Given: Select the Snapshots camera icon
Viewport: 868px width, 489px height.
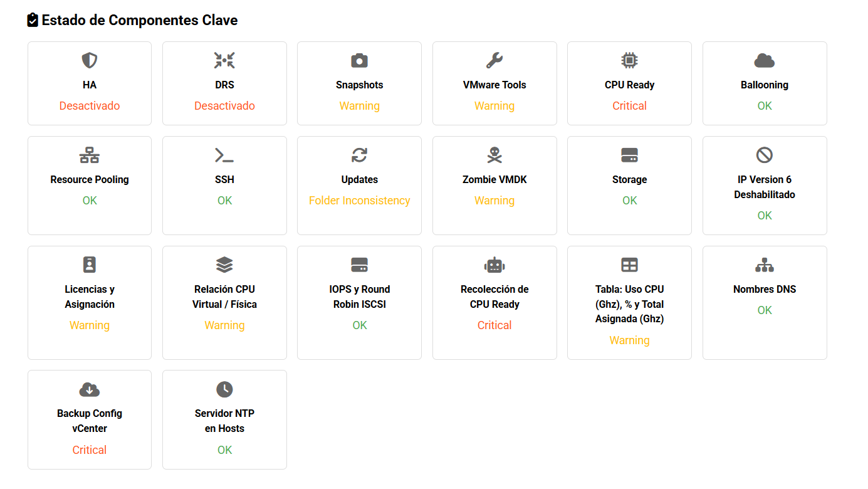Looking at the screenshot, I should tap(359, 61).
